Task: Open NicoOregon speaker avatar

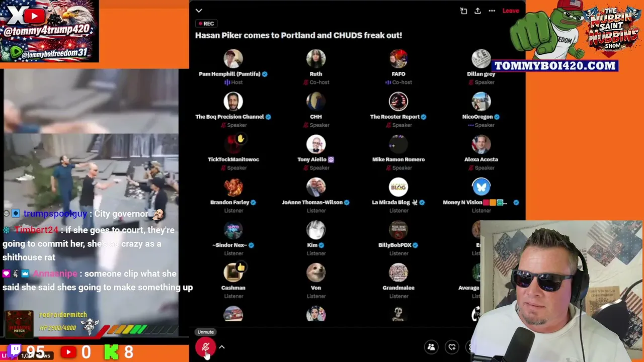Action: point(481,102)
